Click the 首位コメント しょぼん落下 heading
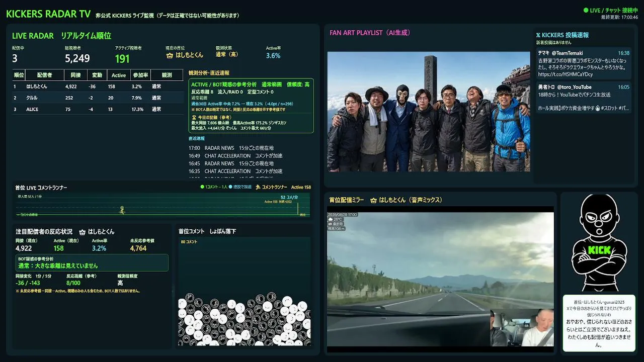This screenshot has height=362, width=644. 207,231
